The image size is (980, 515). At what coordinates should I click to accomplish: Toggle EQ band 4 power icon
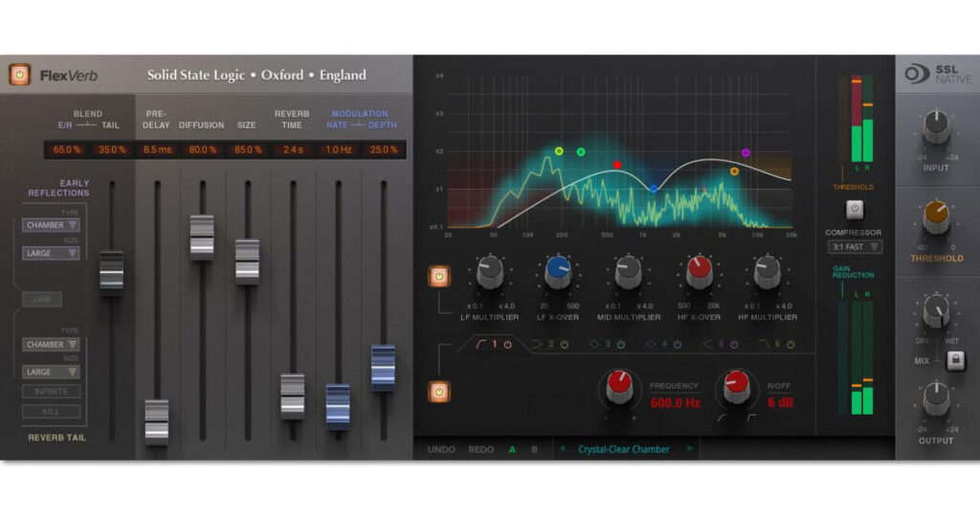[678, 345]
